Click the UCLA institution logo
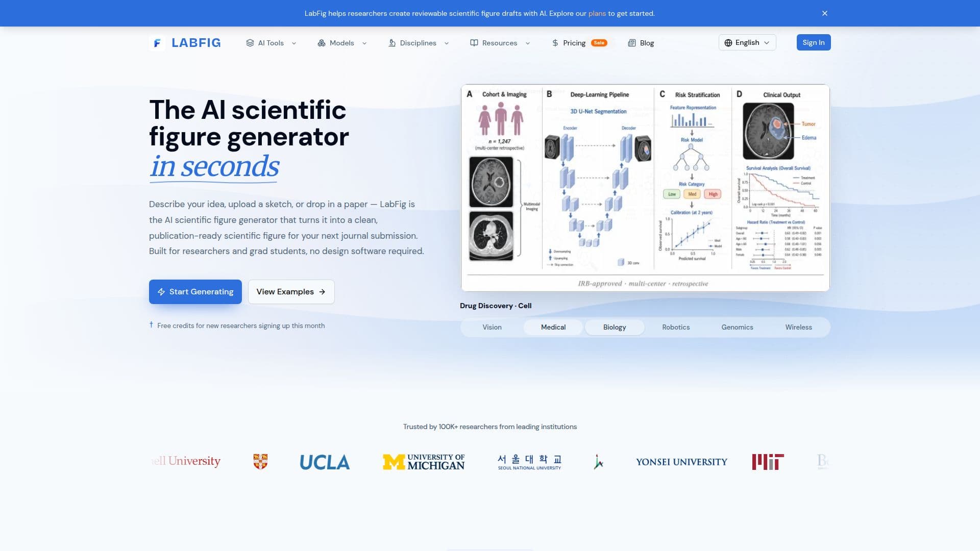 (325, 462)
